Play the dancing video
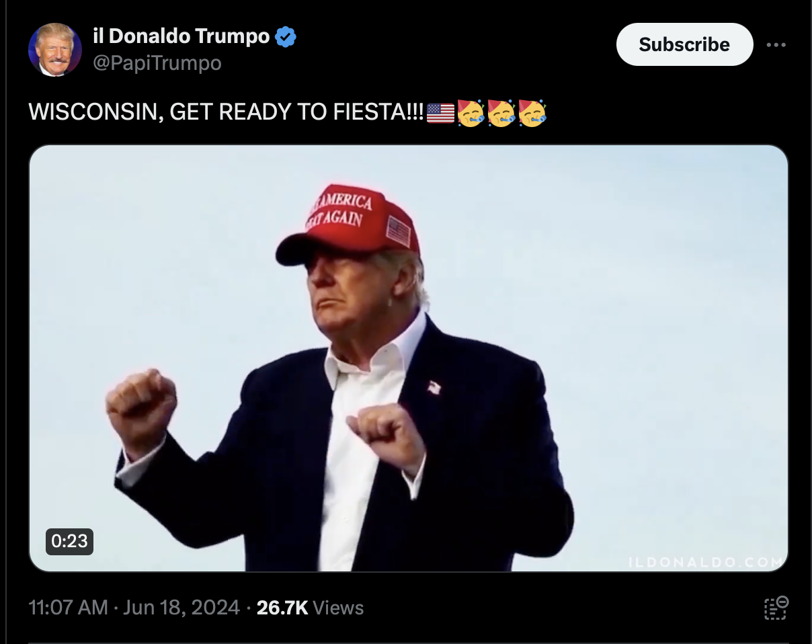The image size is (812, 644). click(x=408, y=358)
